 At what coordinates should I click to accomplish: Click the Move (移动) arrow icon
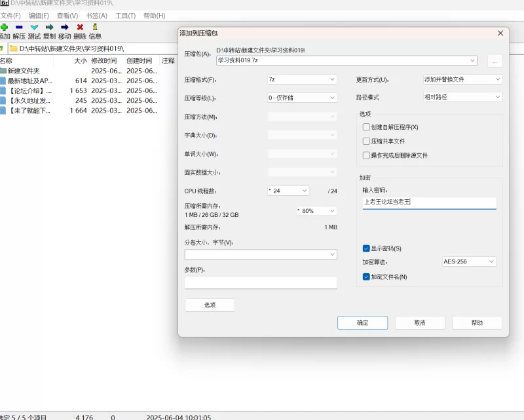tap(64, 28)
